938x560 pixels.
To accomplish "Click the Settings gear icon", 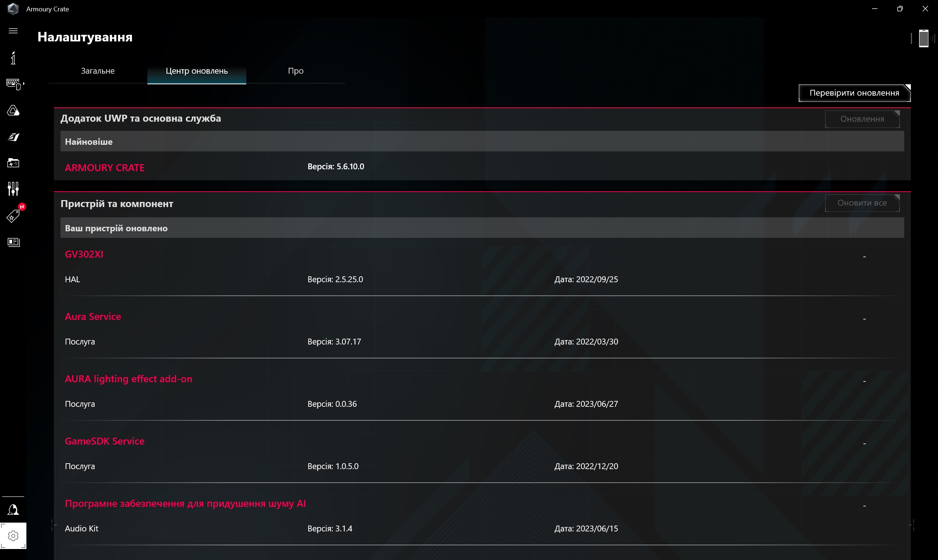I will pyautogui.click(x=13, y=535).
